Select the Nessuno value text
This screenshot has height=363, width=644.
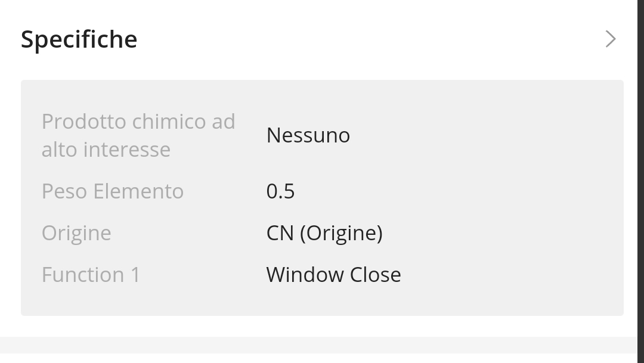pyautogui.click(x=308, y=135)
